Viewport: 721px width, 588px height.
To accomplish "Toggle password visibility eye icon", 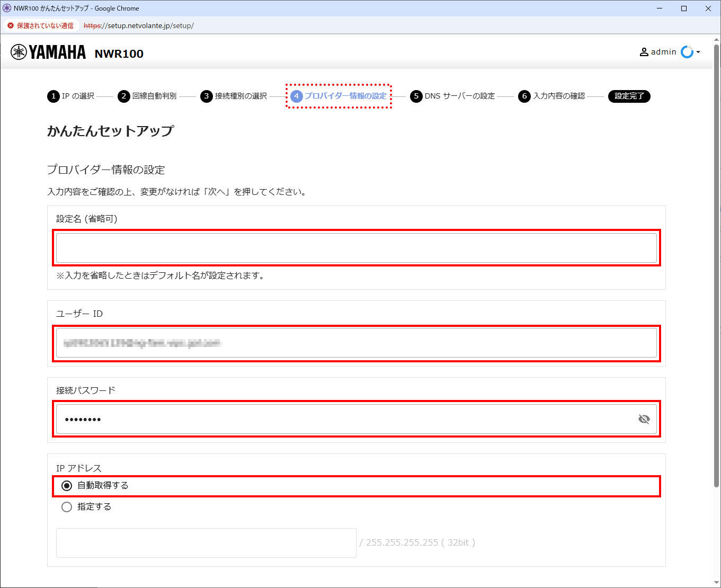I will coord(644,419).
